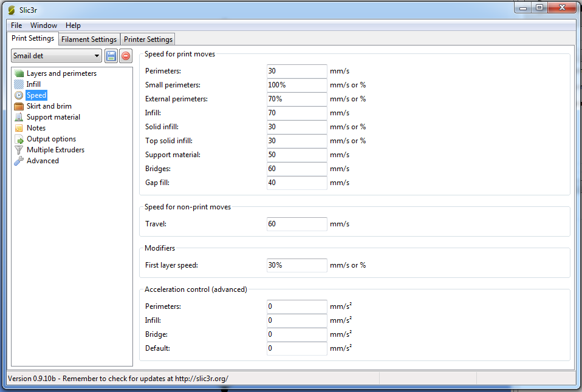Viewport: 582px width, 392px height.
Task: Click the First layer speed field
Action: pos(296,265)
